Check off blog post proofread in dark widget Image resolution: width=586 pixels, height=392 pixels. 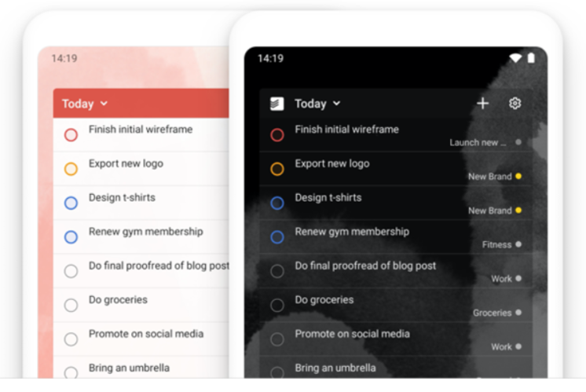pyautogui.click(x=277, y=271)
